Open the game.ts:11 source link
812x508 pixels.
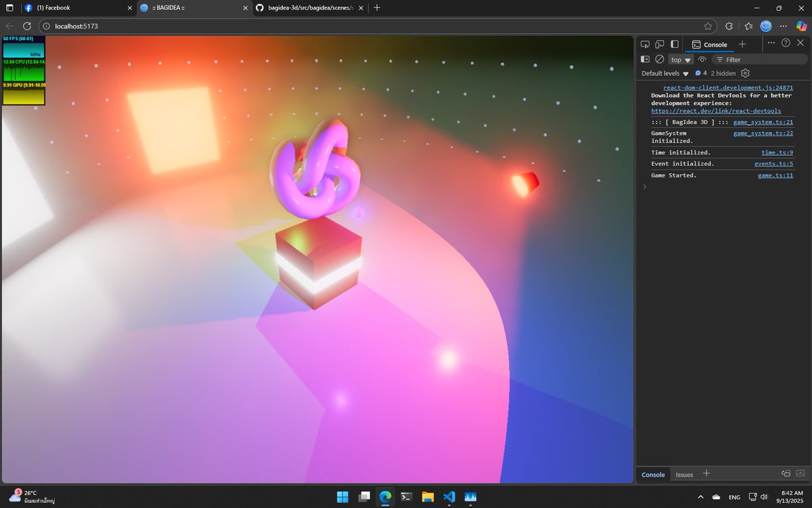775,175
